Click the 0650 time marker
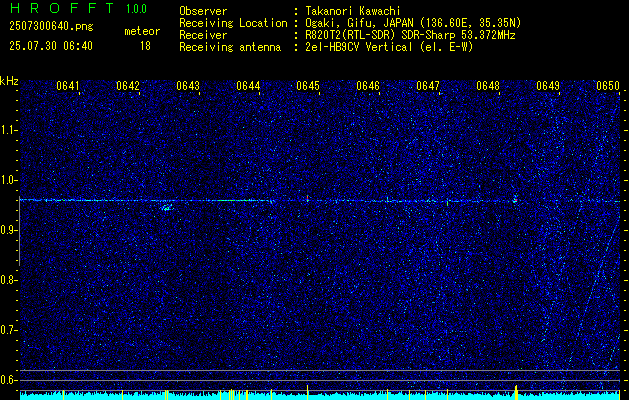Viewport: 629px width, 400px height. (608, 86)
